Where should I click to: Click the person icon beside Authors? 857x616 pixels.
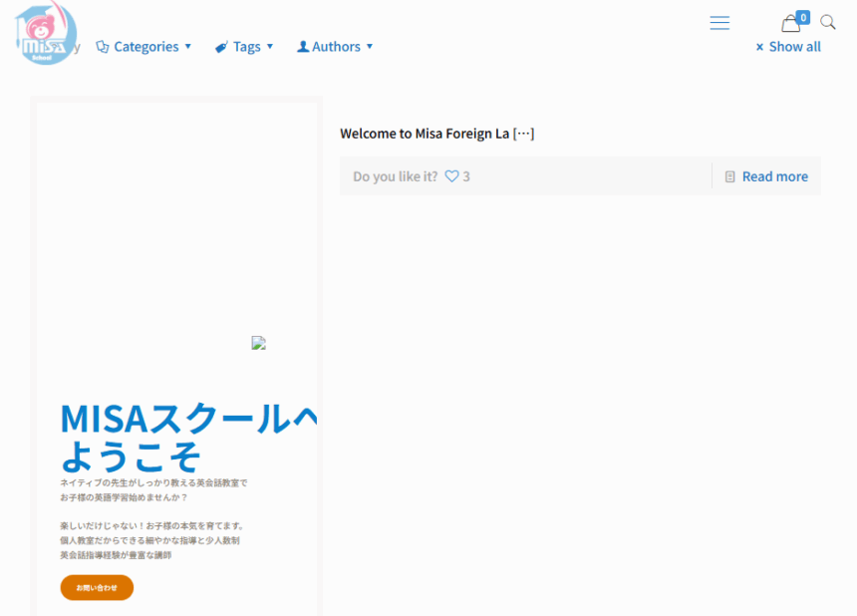[x=303, y=47]
